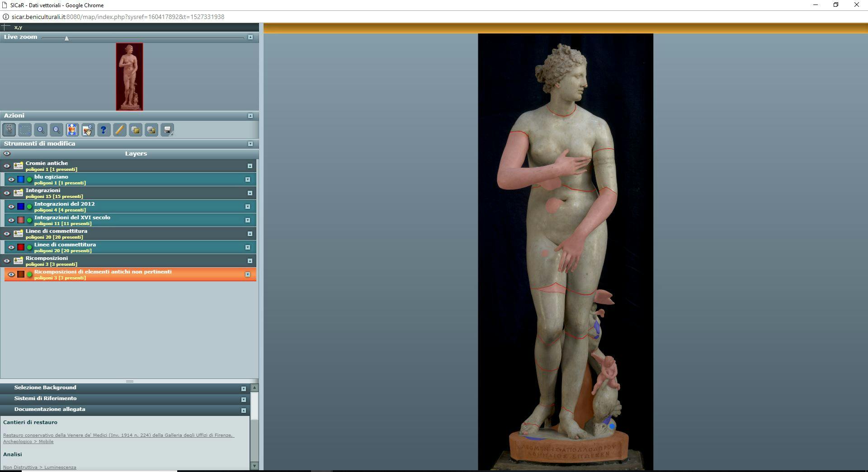Click brown swatch of Ricomposizioni di elementi antichi
Viewport: 868px width, 472px height.
21,274
